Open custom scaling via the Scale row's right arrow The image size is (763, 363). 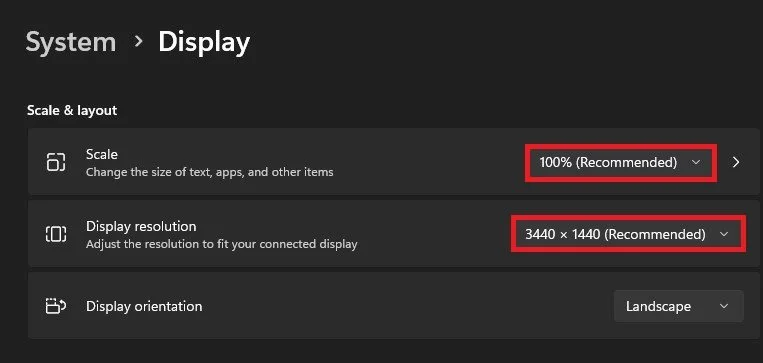(x=736, y=163)
